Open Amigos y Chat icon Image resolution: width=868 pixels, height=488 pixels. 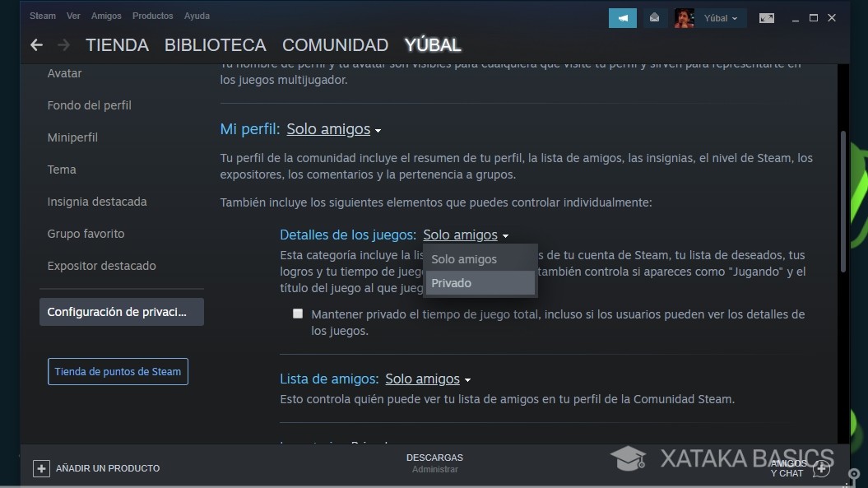point(821,468)
